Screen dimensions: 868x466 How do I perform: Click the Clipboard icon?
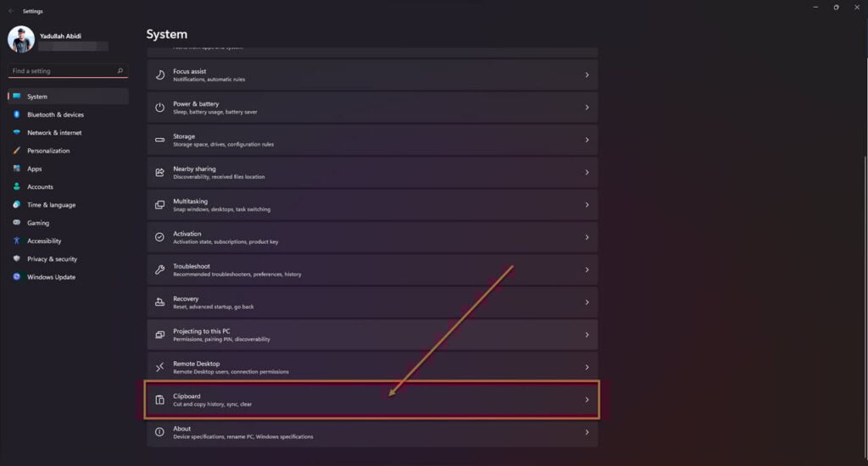pyautogui.click(x=160, y=400)
